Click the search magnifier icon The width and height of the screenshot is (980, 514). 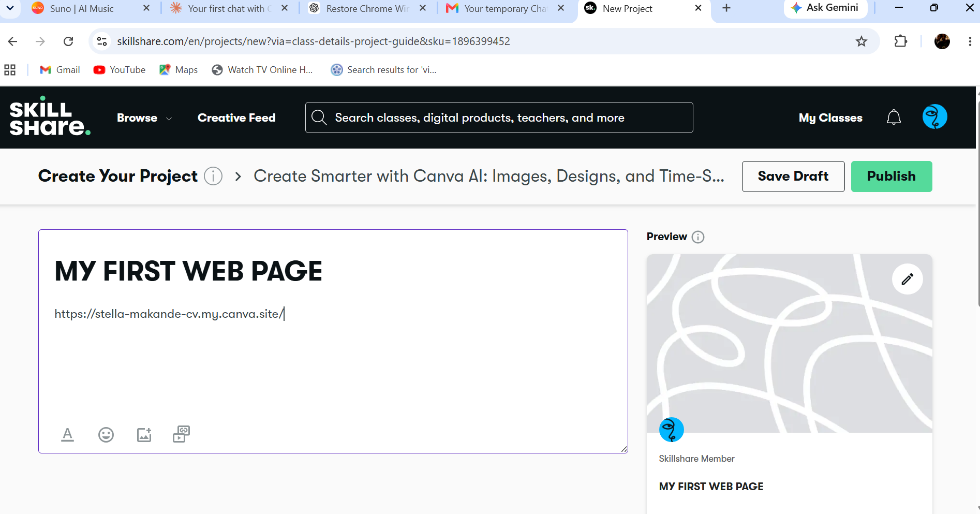319,118
